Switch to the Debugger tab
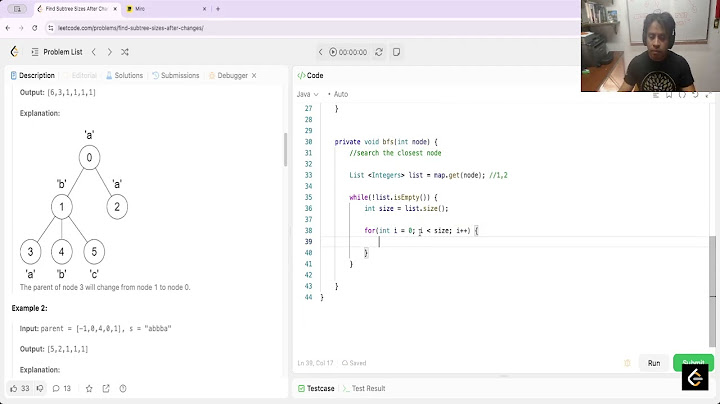720x404 pixels. click(x=228, y=75)
